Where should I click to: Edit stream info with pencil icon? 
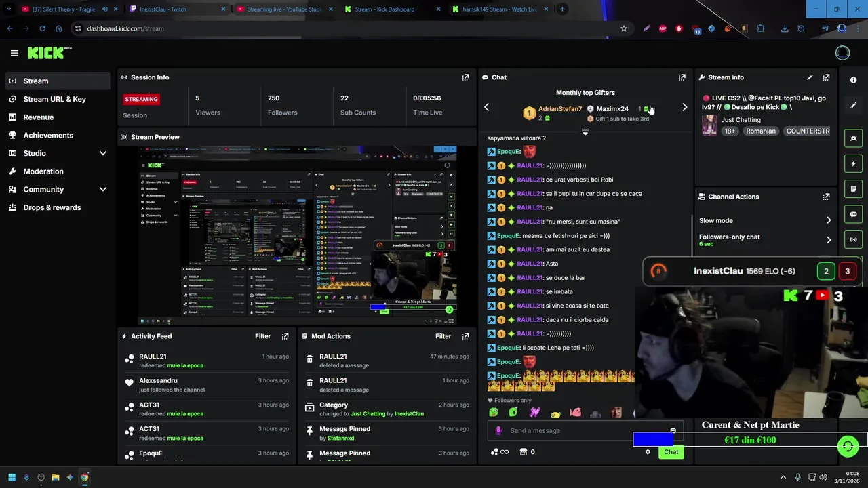pos(810,77)
